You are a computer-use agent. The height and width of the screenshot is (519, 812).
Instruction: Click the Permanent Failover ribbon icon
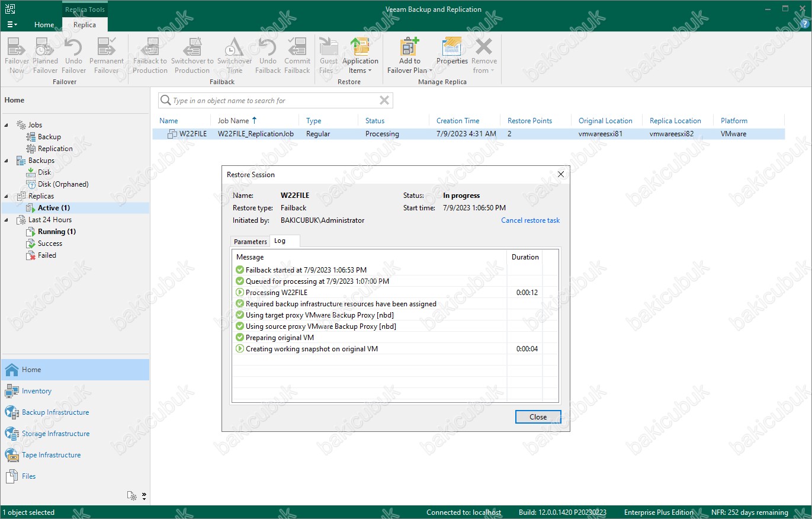click(107, 56)
